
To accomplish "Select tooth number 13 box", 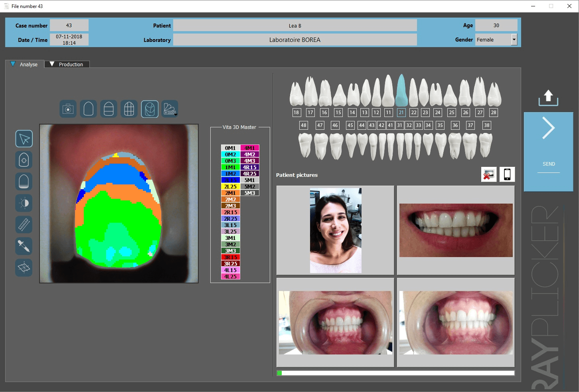I will 364,113.
